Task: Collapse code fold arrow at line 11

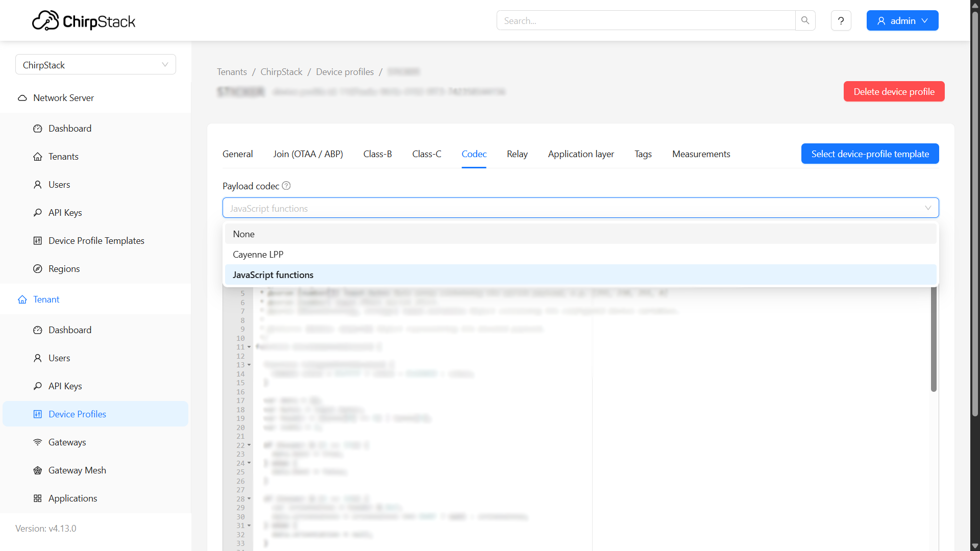Action: point(249,347)
